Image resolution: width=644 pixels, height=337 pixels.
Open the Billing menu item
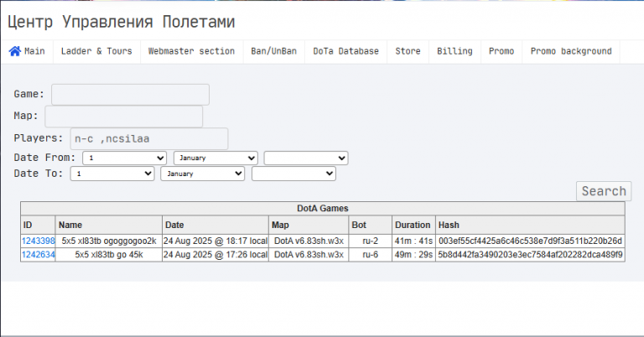click(x=454, y=51)
